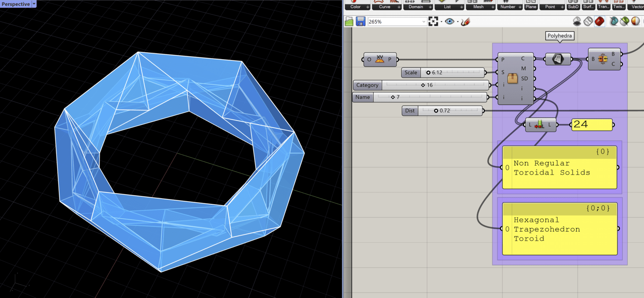The width and height of the screenshot is (644, 298).
Task: Open the Plane ribbon panel label
Action: 531,7
